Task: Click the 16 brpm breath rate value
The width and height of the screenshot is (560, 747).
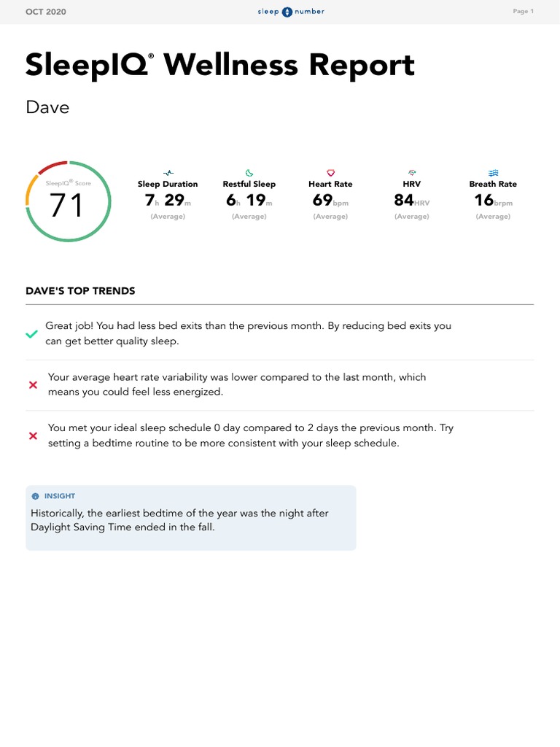Action: pos(493,201)
